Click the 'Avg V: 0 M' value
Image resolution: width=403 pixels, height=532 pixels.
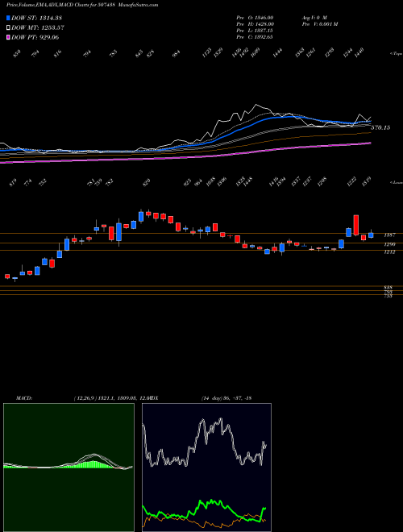click(x=314, y=18)
